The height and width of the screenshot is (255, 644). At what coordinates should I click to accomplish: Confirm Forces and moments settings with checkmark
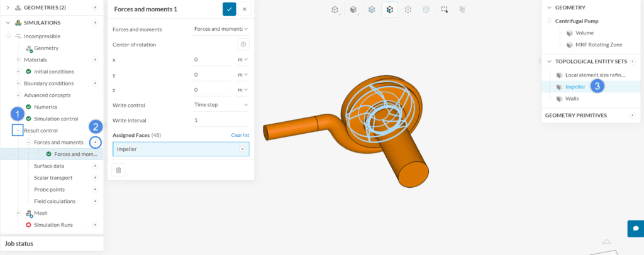point(230,9)
